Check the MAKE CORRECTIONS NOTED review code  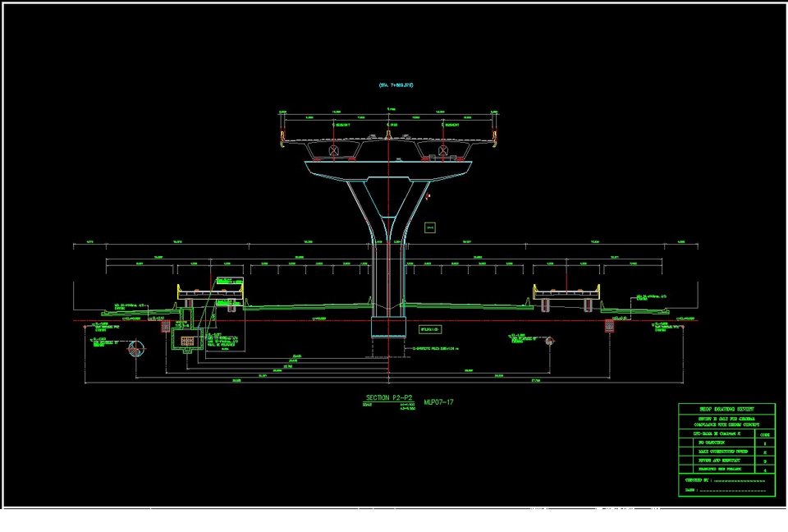click(x=724, y=452)
